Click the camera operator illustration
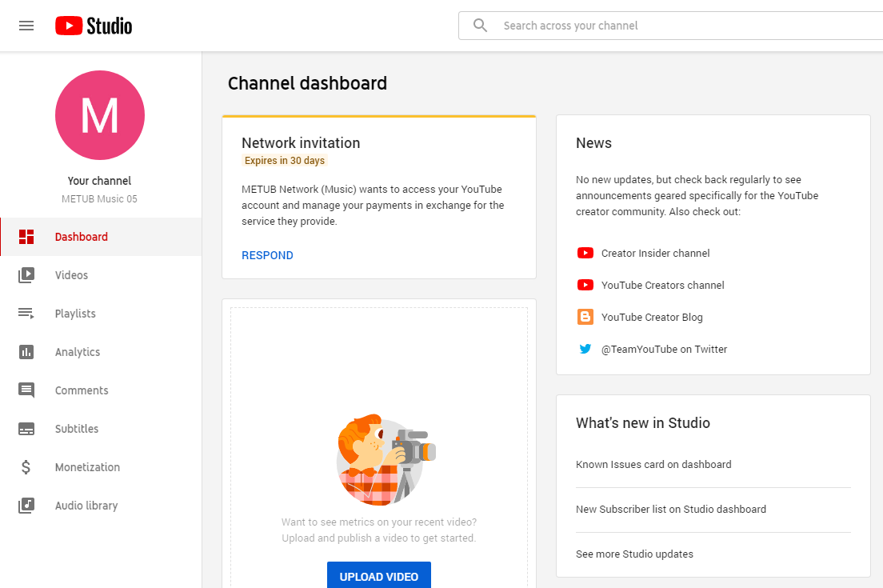Screen dimensions: 883x588 [386, 459]
